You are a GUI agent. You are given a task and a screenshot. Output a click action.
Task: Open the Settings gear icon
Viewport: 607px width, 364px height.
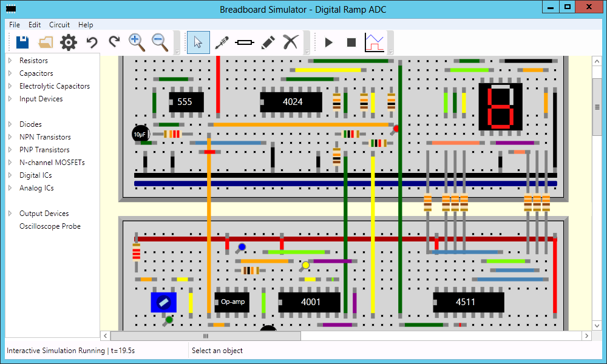click(68, 42)
